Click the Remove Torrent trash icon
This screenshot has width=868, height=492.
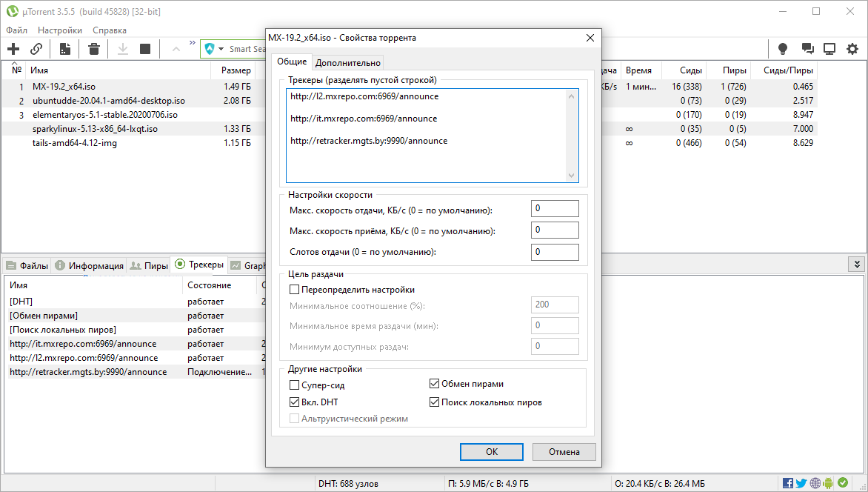pos(94,49)
